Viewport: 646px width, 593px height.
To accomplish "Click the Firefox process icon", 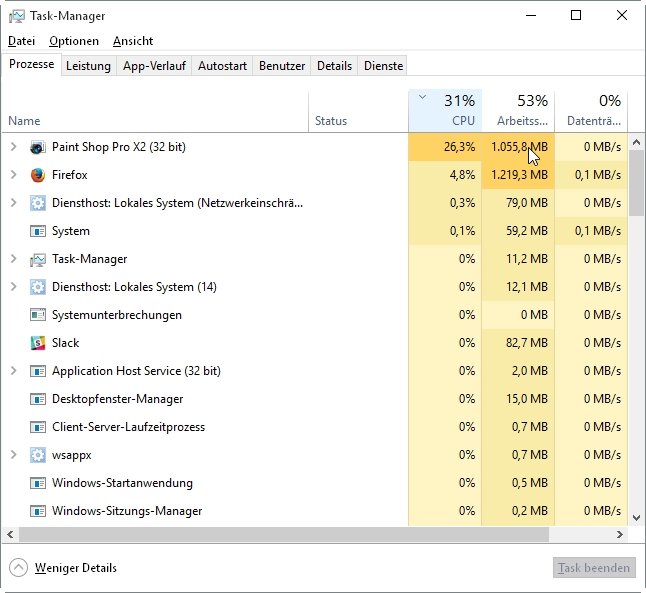I will 37,175.
